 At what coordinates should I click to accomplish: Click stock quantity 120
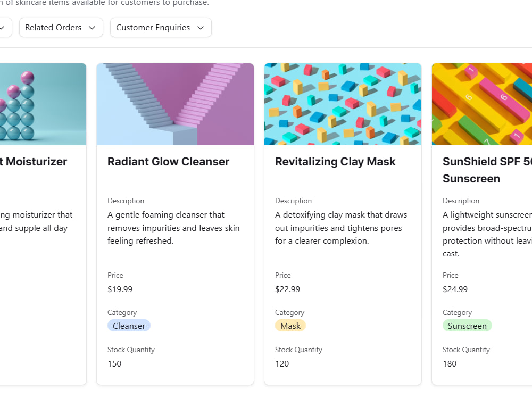pos(282,364)
